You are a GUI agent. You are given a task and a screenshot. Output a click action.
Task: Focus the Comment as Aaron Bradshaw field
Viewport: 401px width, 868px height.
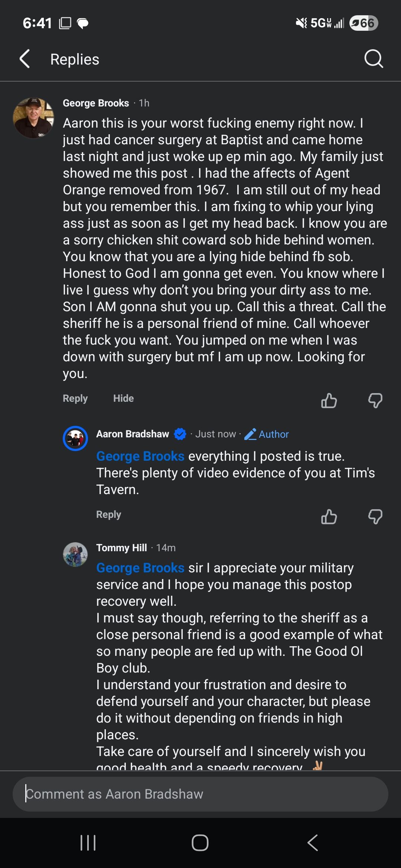[x=200, y=794]
